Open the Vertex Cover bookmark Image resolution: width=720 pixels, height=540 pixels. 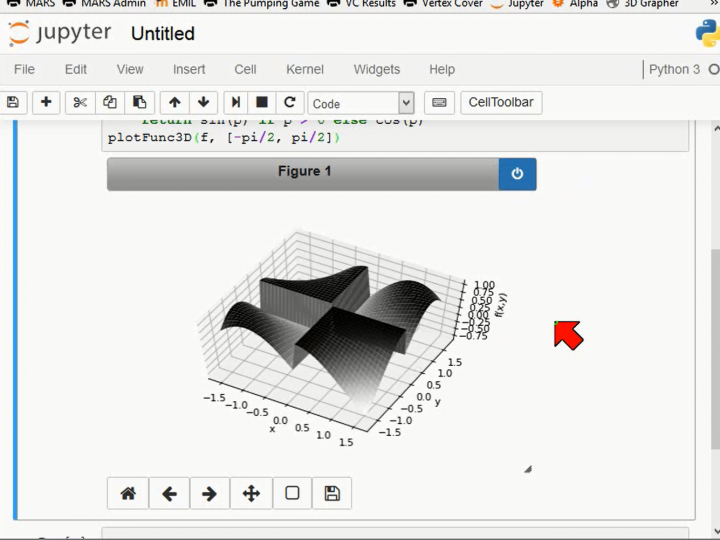(x=443, y=4)
